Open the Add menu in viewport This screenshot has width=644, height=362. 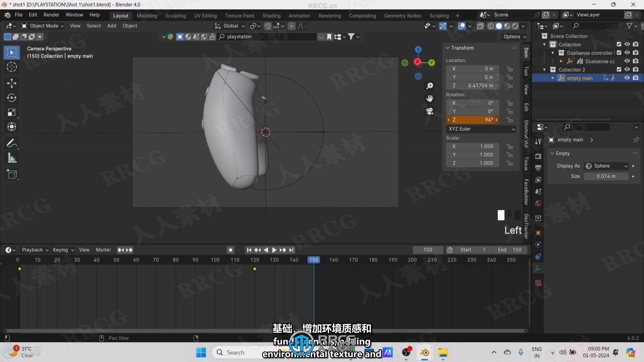point(112,26)
